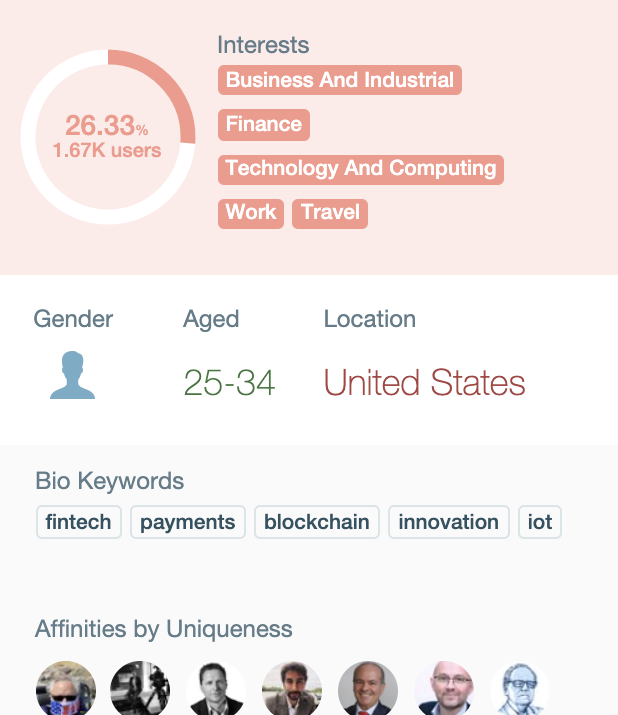Select the Business And Industrial interest tag

tap(340, 80)
